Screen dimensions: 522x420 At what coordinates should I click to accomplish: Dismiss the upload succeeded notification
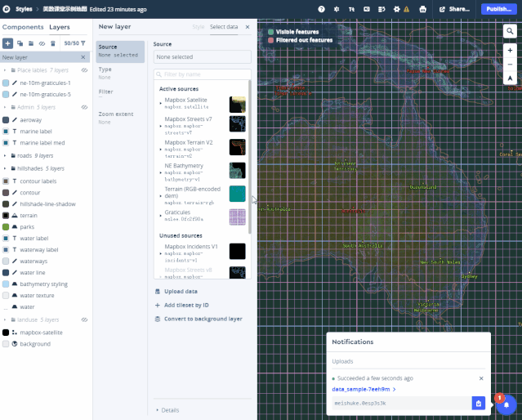[x=481, y=378]
